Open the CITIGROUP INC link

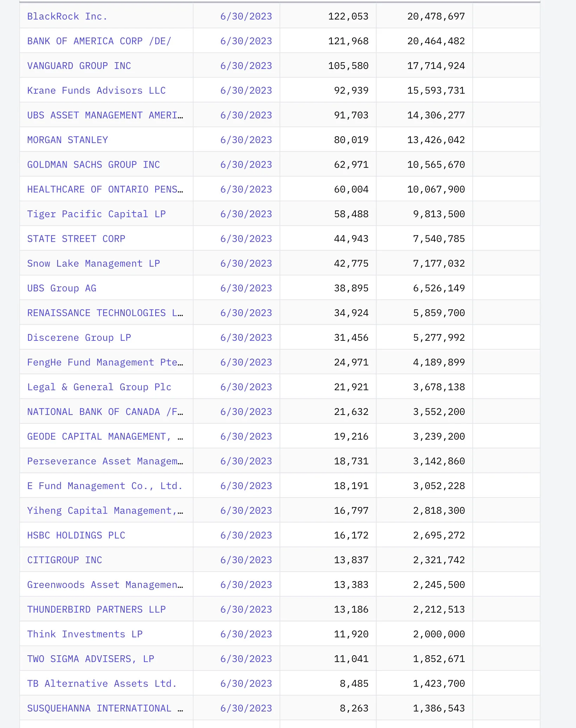65,560
